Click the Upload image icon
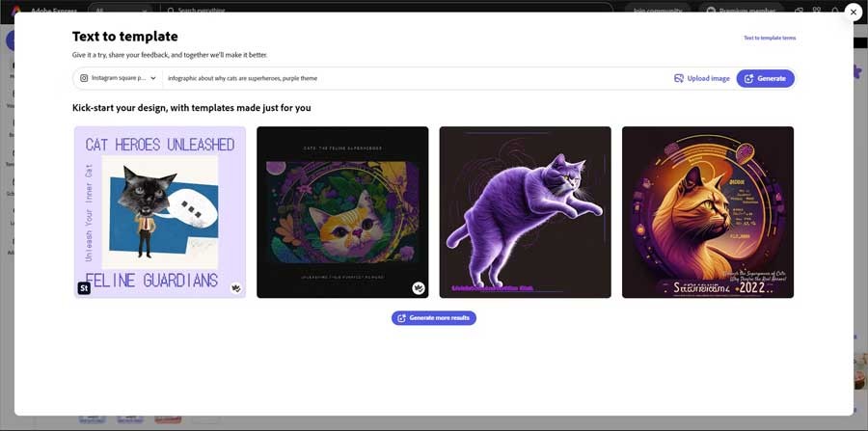The width and height of the screenshot is (868, 431). click(x=679, y=78)
